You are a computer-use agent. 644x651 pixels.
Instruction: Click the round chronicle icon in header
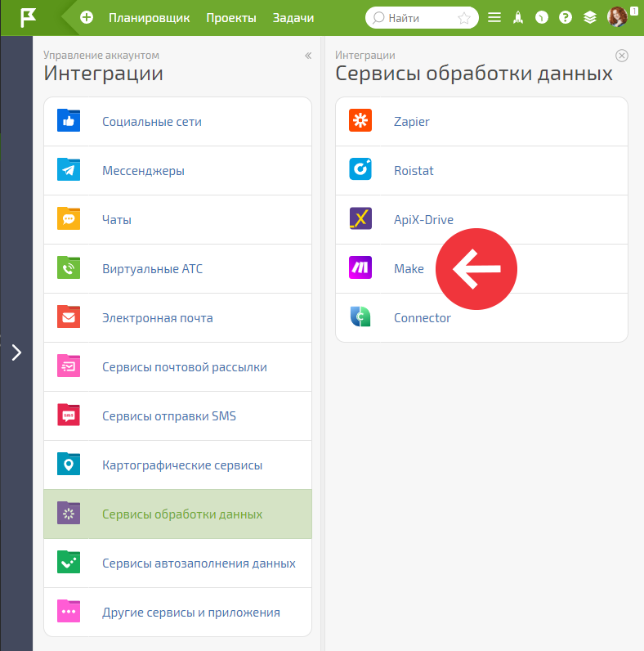(x=542, y=17)
